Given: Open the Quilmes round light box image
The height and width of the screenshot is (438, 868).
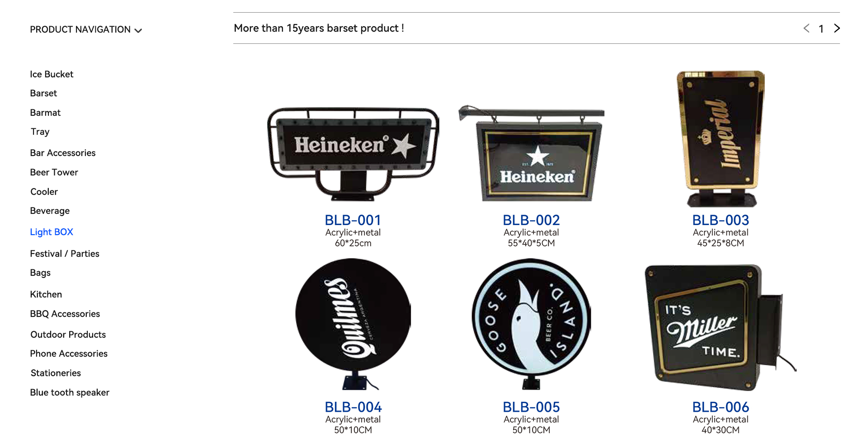Looking at the screenshot, I should tap(353, 324).
